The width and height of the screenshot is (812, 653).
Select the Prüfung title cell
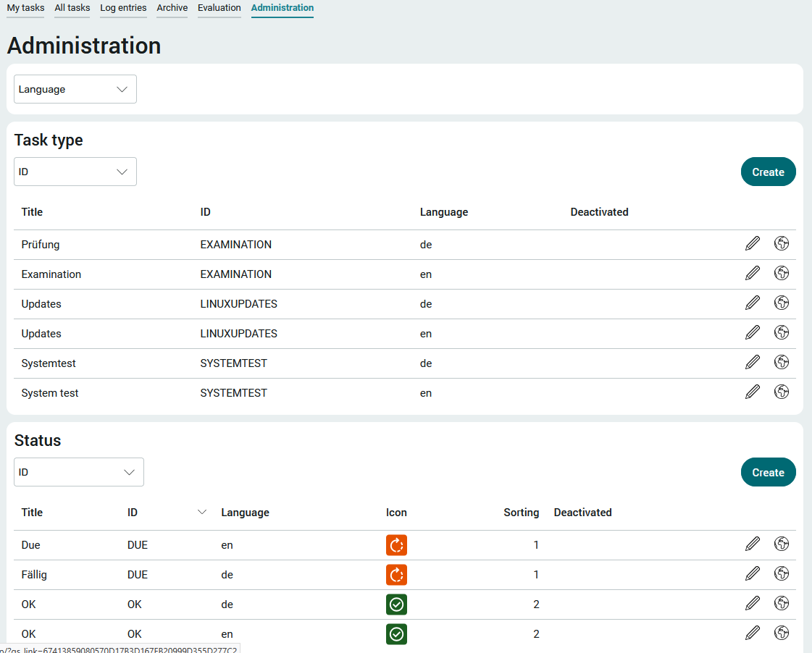(x=41, y=245)
